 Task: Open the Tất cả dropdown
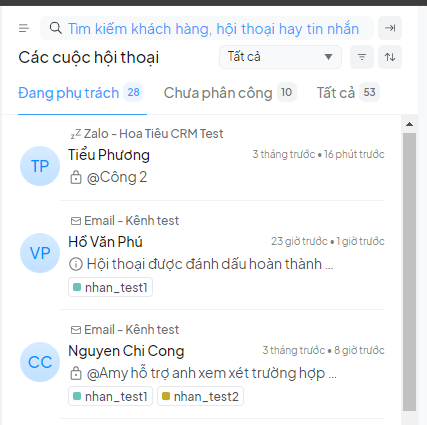(x=280, y=57)
